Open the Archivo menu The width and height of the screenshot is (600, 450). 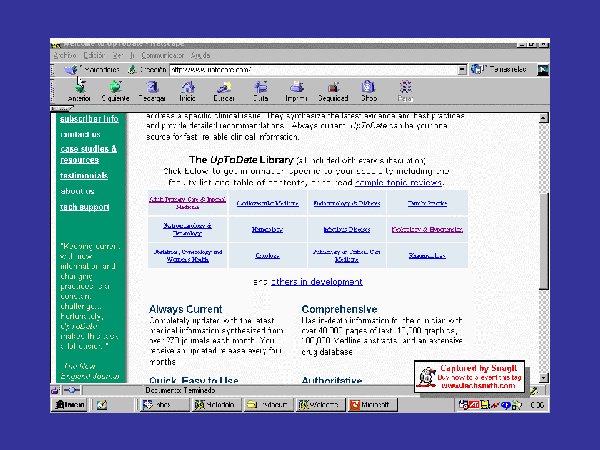point(65,55)
